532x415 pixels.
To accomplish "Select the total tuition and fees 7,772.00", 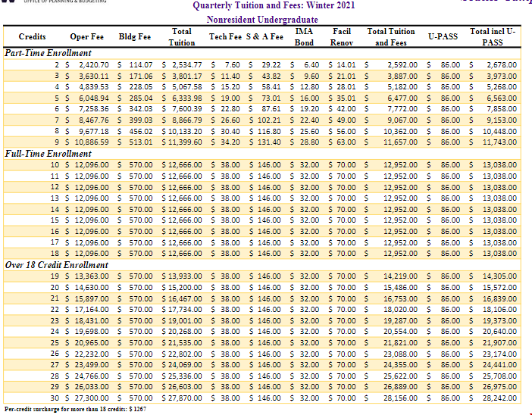I will 402,109.
